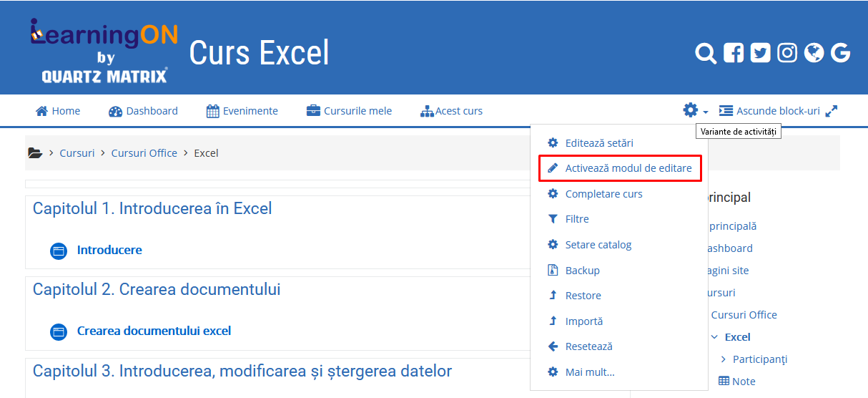This screenshot has height=398, width=868.
Task: Click the globe icon in header
Action: tap(814, 54)
